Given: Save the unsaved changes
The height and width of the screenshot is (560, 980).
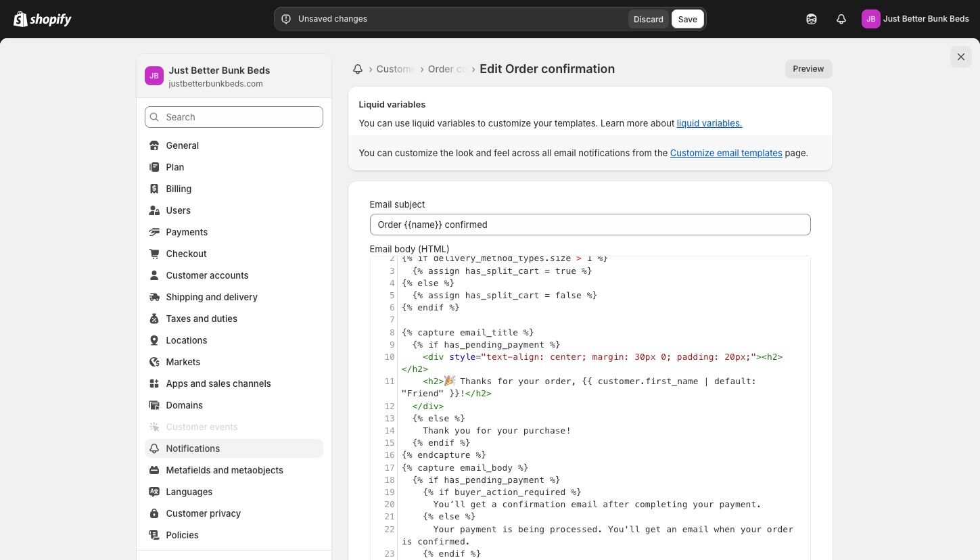Looking at the screenshot, I should pos(687,19).
